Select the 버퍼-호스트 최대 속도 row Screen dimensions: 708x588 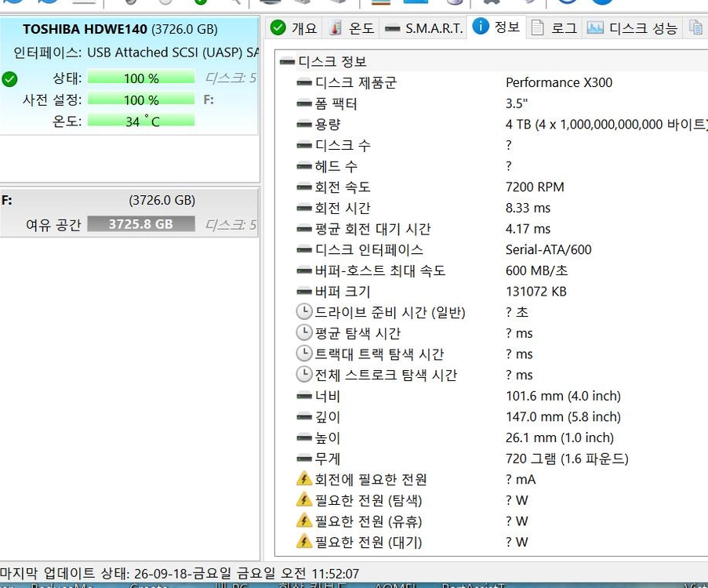click(380, 270)
